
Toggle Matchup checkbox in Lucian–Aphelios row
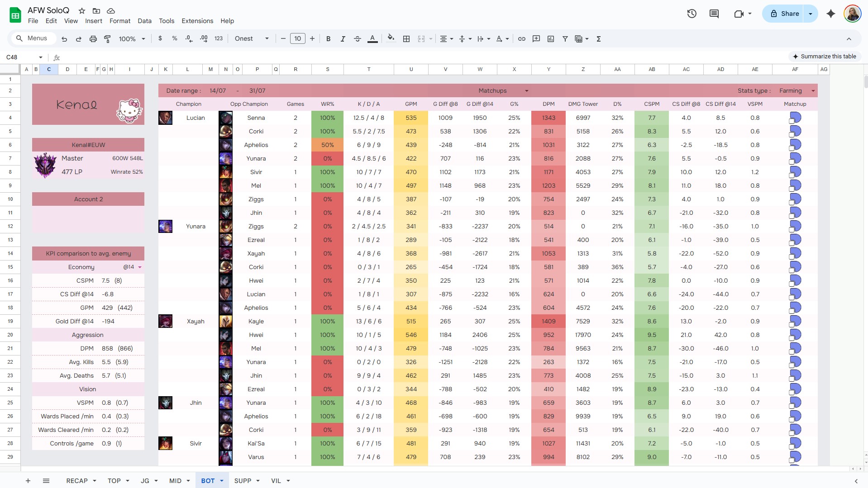click(x=792, y=148)
